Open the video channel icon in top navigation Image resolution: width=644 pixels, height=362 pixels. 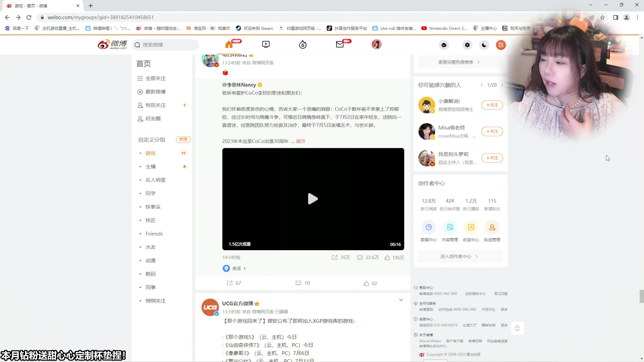pos(266,44)
